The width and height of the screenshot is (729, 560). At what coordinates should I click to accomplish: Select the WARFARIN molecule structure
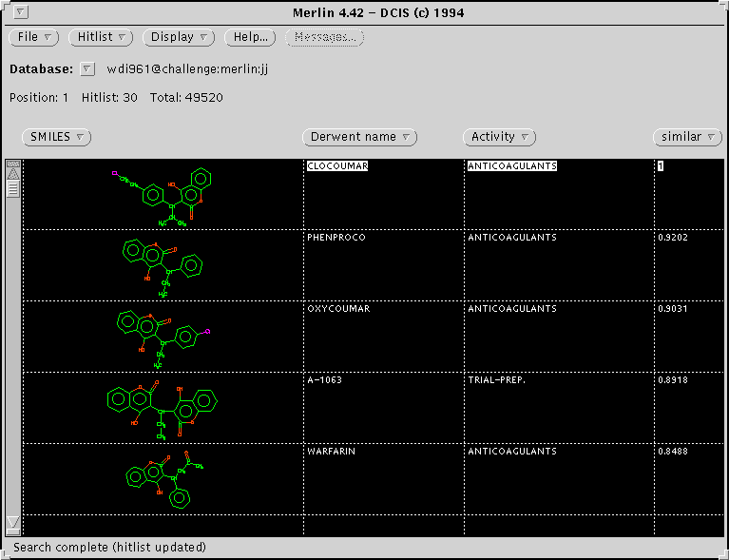162,478
